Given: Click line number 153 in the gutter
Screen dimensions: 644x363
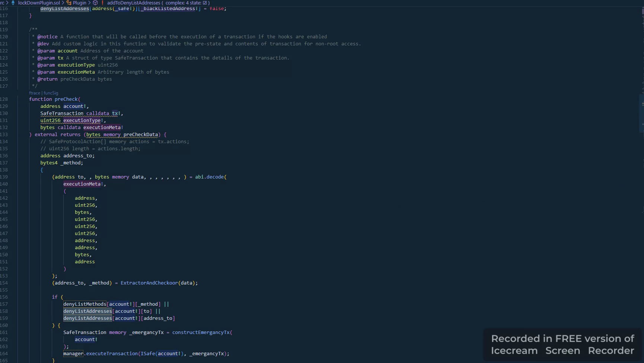Looking at the screenshot, I should coord(4,276).
